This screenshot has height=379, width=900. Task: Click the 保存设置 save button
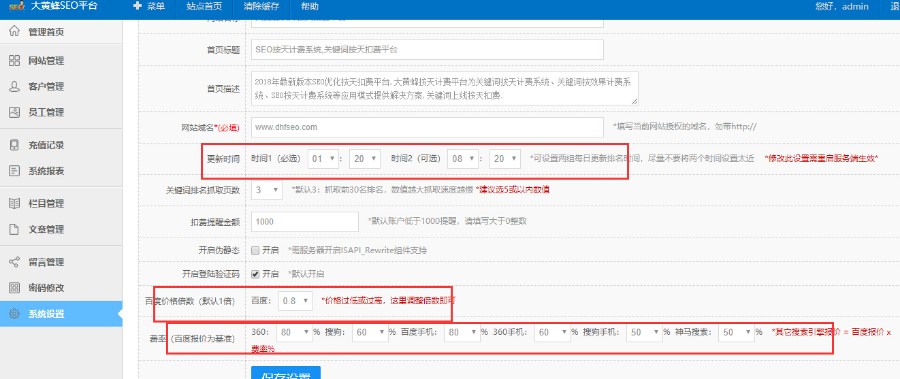click(286, 373)
